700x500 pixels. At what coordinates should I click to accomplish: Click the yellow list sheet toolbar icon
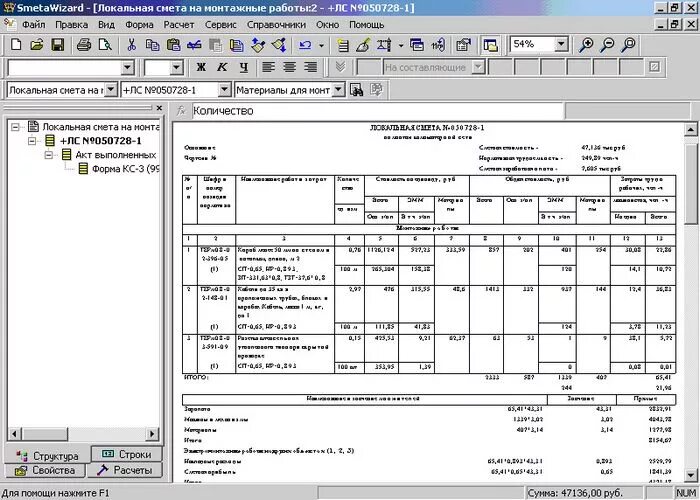342,45
